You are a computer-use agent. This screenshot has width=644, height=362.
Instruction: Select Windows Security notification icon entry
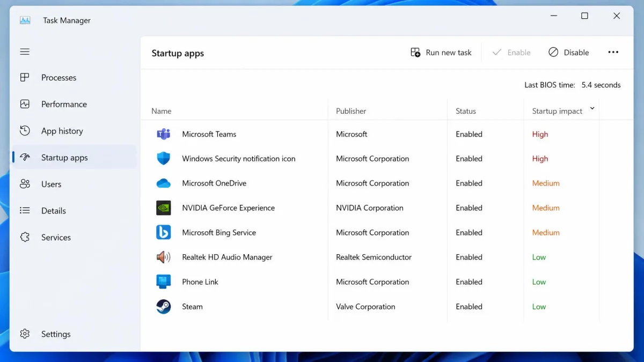[x=239, y=159]
